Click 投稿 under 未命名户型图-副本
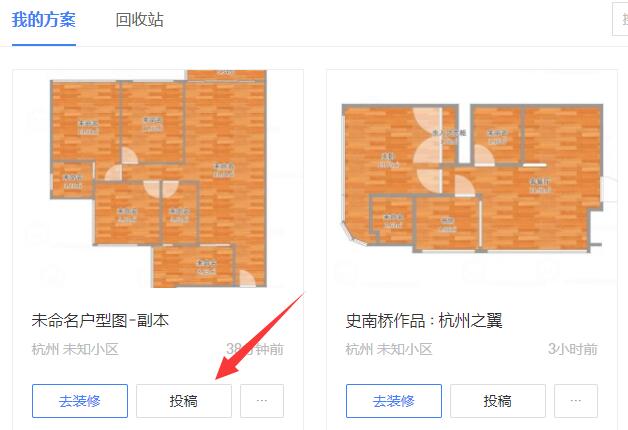This screenshot has height=430, width=628. point(184,401)
